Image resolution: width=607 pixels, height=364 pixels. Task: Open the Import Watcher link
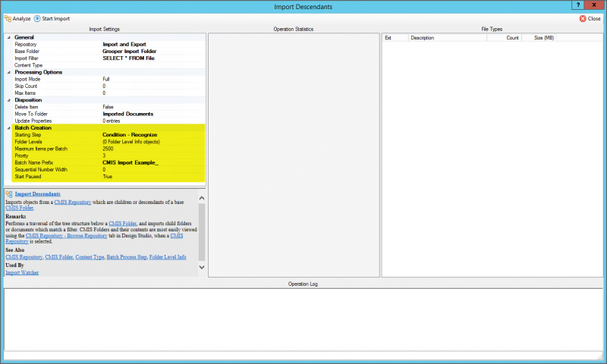pos(22,273)
